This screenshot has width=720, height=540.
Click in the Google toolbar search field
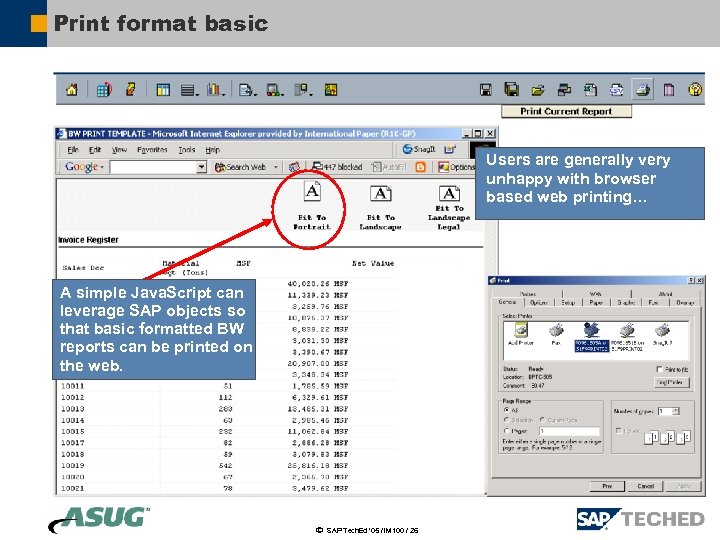pos(153,167)
